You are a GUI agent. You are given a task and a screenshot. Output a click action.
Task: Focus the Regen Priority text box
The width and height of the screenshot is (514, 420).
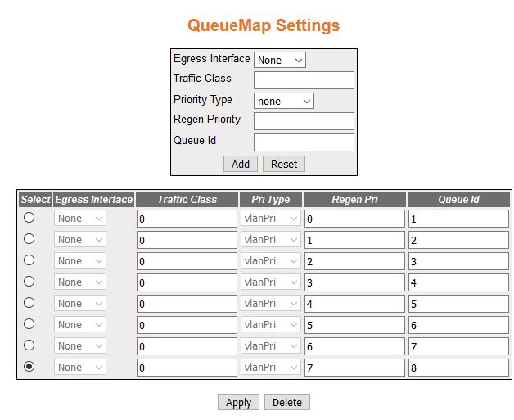304,121
